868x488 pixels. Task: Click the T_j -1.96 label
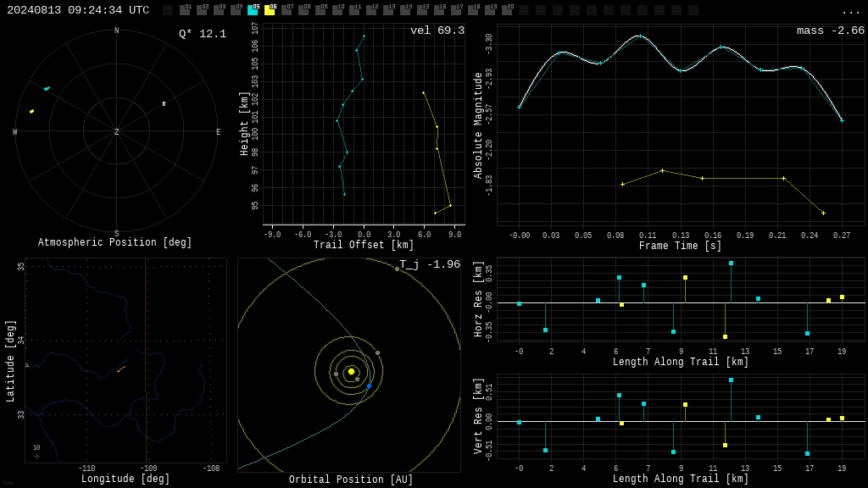click(x=430, y=264)
